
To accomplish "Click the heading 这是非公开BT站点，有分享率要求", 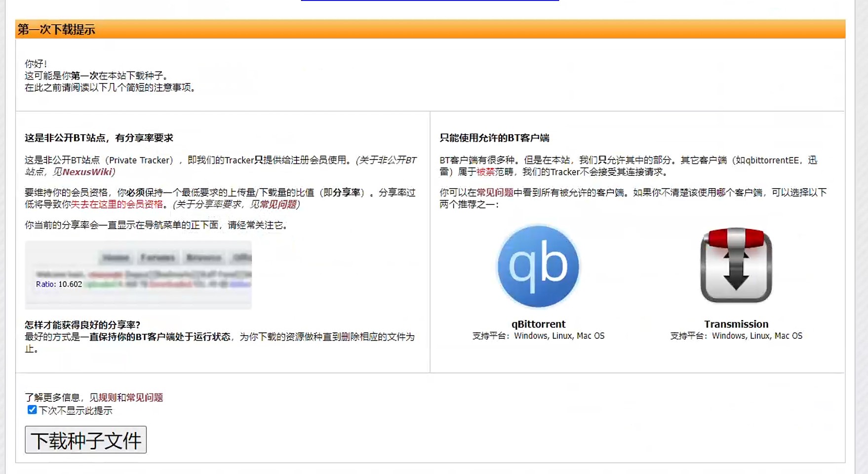I will point(99,138).
